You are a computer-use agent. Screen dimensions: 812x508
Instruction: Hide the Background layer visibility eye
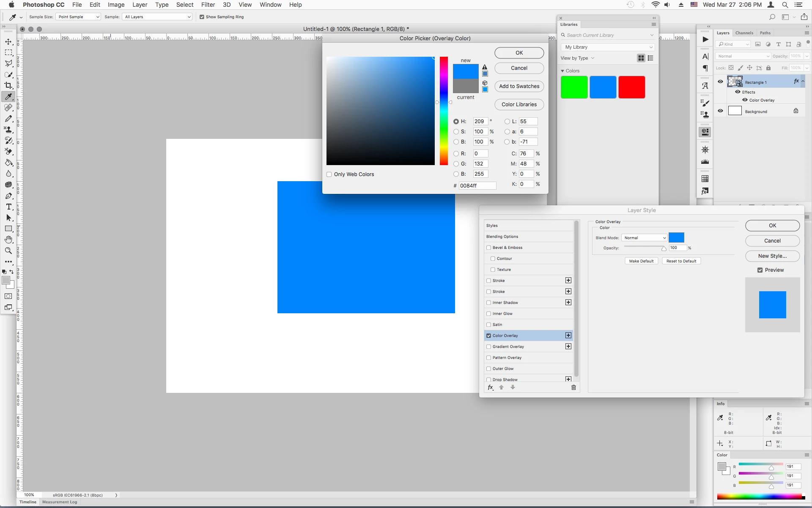pos(720,111)
